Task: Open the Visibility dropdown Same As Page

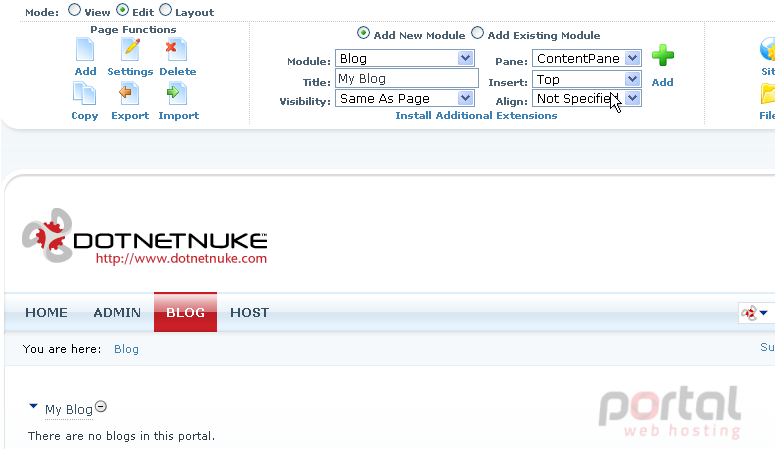Action: point(405,99)
